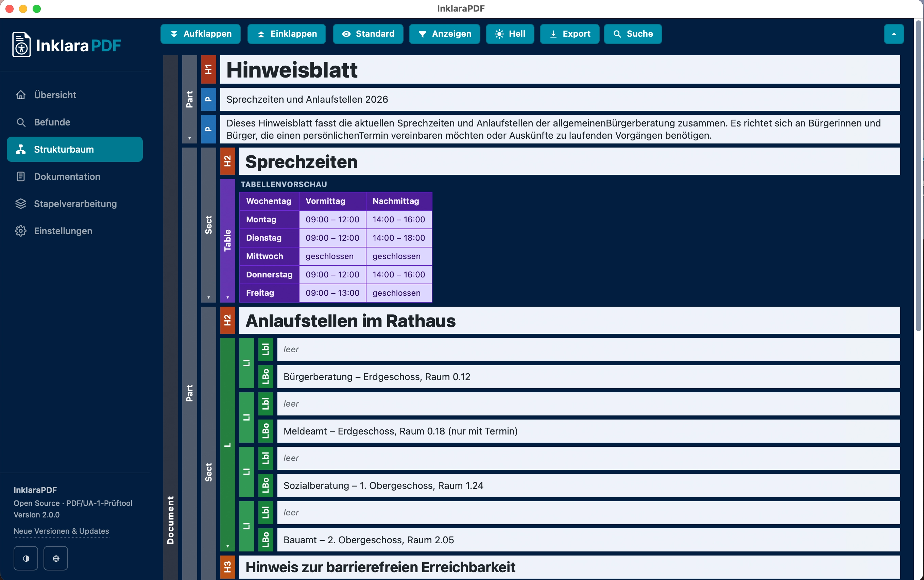Screen dimensions: 924x580
Task: Open the Neue Versionen & Updates link
Action: 62,531
